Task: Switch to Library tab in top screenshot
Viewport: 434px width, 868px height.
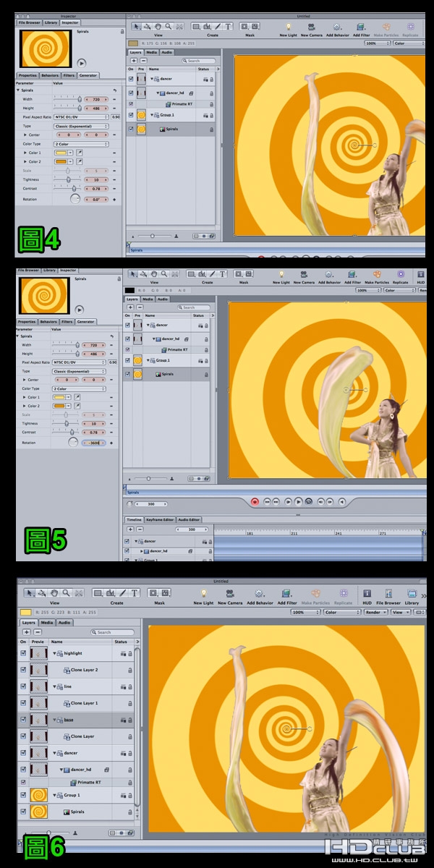Action: click(x=51, y=22)
